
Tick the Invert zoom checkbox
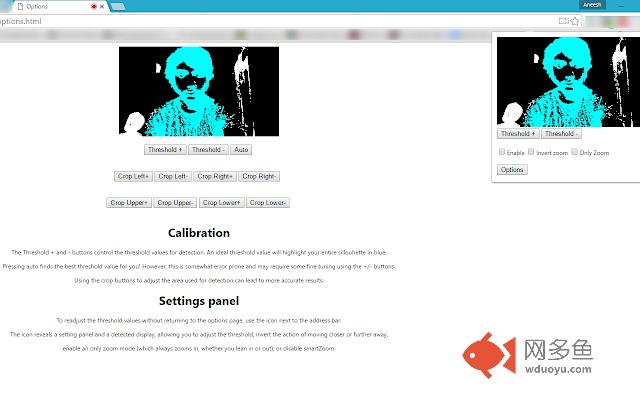531,152
